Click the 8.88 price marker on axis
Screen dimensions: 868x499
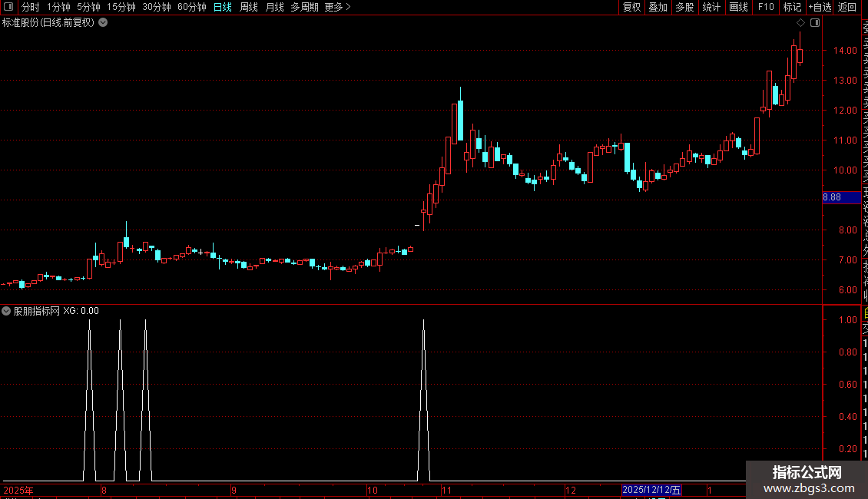point(841,197)
